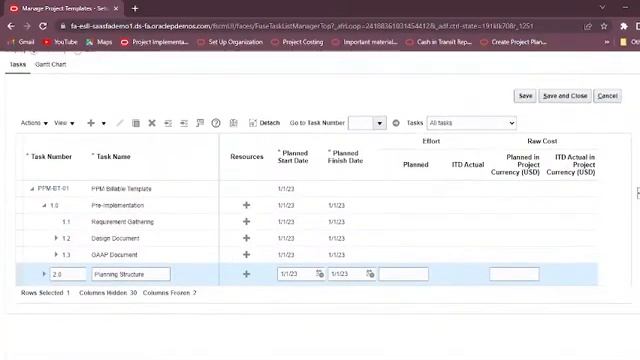Open the browser extensions puzzle icon
640x360 pixels.
coord(624,26)
